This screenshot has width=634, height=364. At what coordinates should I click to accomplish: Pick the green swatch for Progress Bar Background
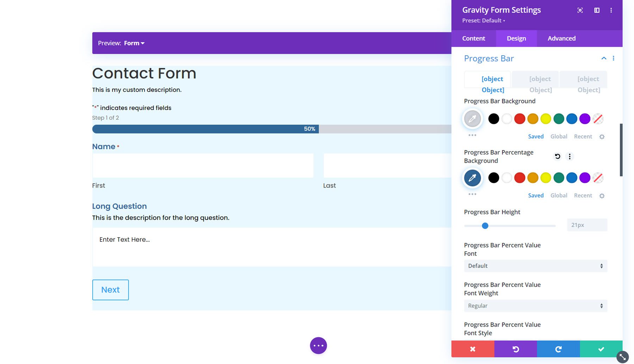coord(559,119)
